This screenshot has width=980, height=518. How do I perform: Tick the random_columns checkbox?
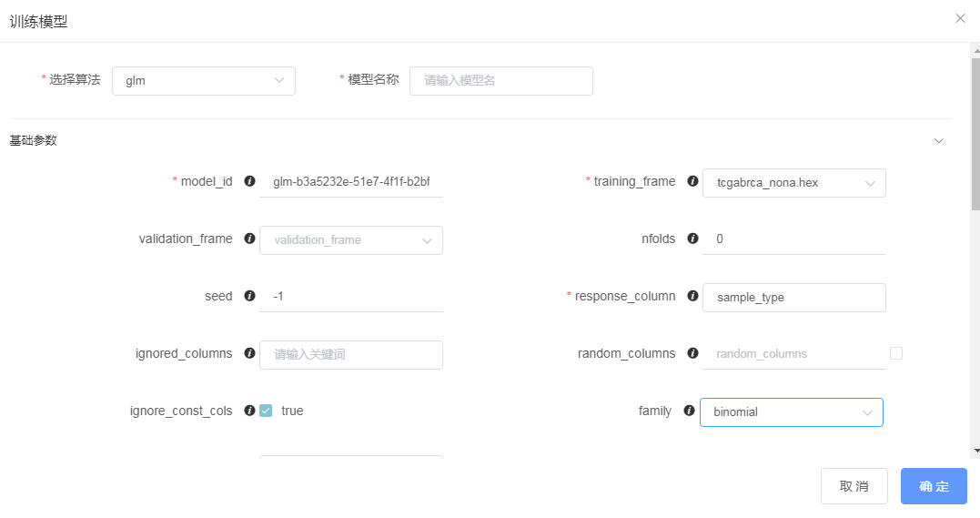pyautogui.click(x=896, y=353)
